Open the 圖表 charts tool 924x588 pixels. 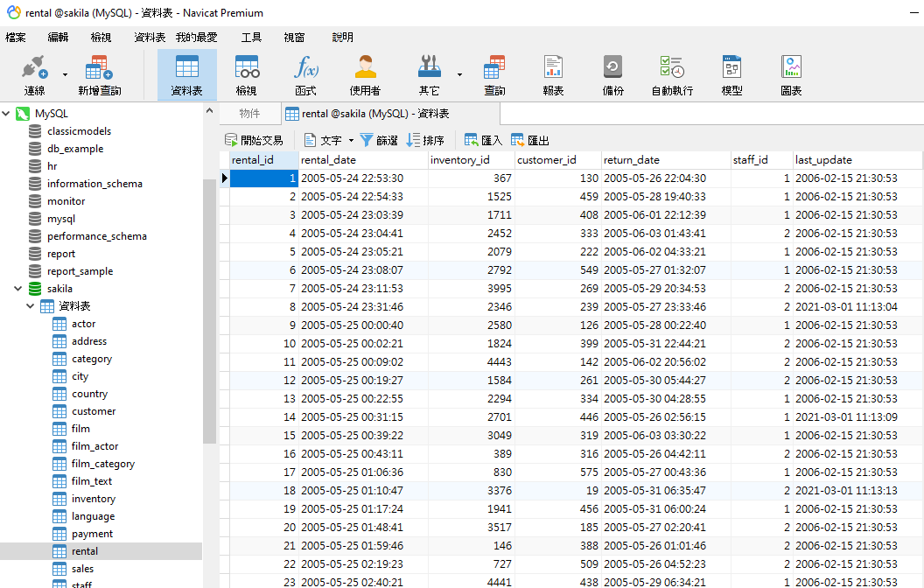pos(791,74)
